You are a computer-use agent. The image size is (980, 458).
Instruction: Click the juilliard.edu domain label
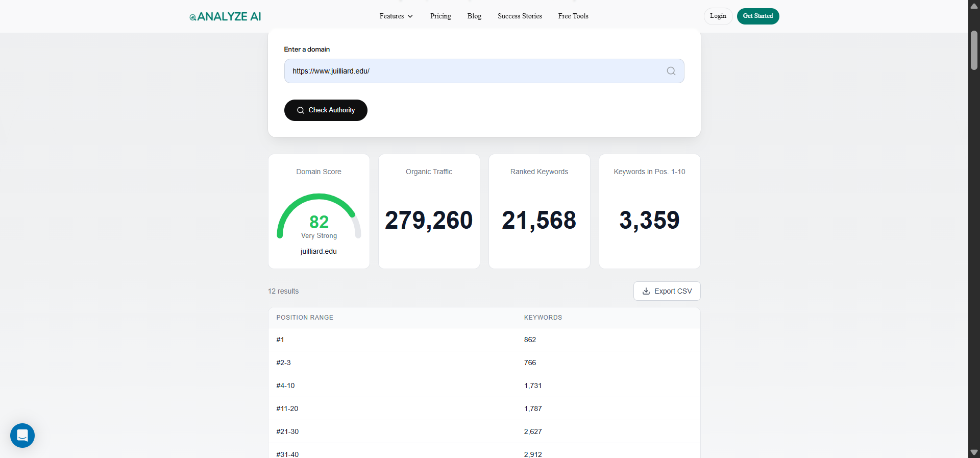click(x=318, y=251)
